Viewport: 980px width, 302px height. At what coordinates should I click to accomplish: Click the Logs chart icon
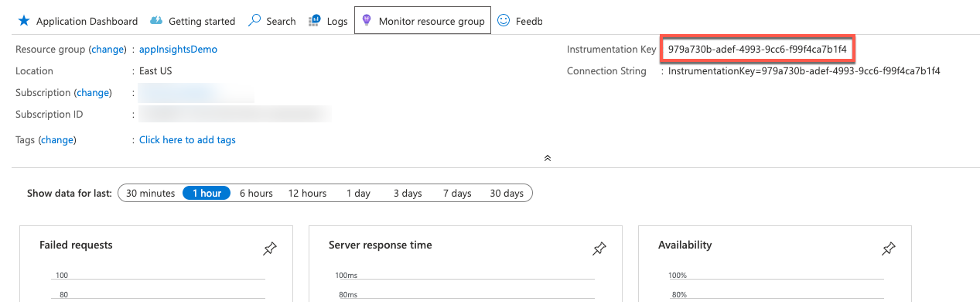(315, 21)
